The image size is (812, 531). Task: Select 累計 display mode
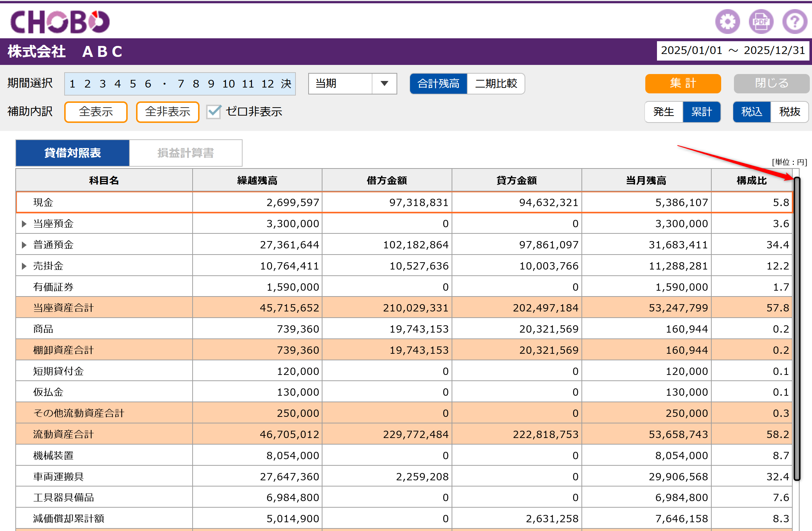click(701, 112)
